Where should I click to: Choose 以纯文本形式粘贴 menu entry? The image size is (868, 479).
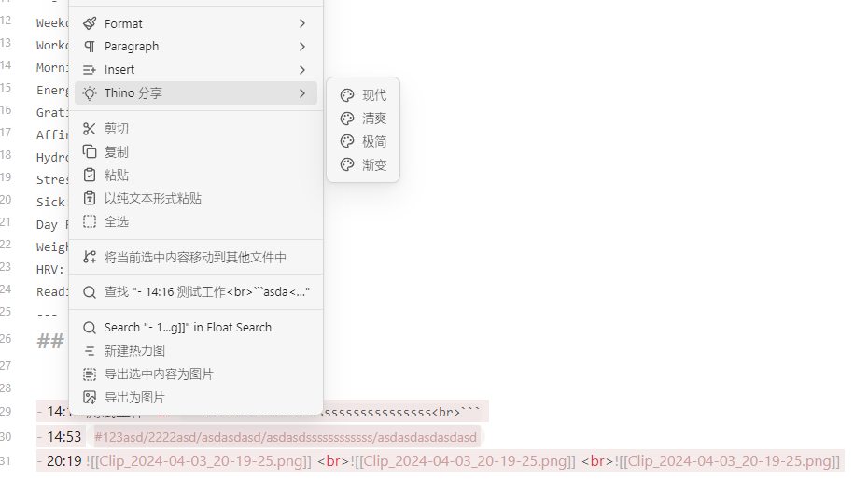coord(196,198)
